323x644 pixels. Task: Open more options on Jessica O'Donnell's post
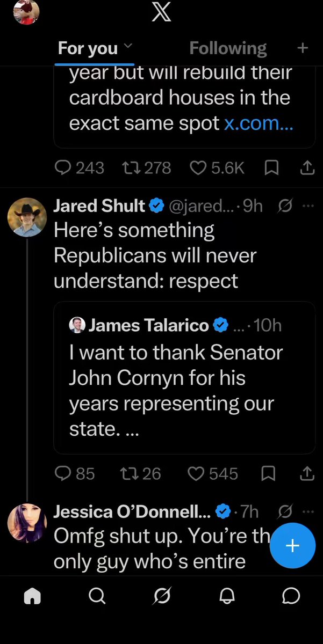(307, 511)
